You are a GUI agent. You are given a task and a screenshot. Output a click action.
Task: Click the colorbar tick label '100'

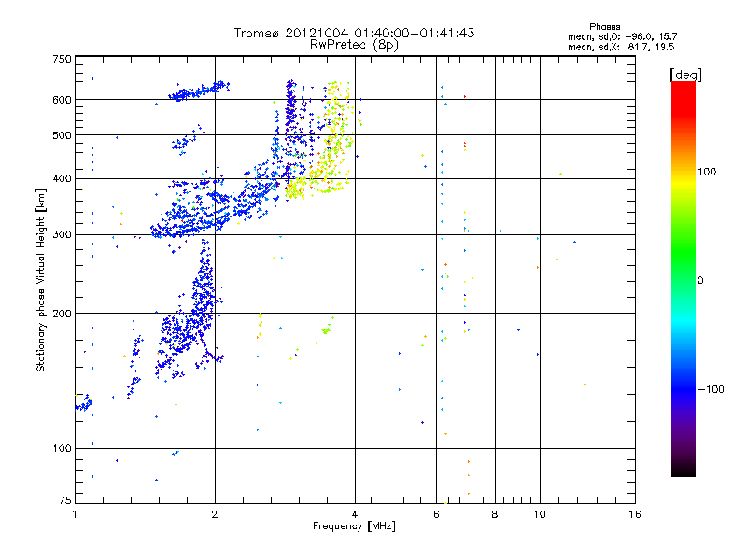click(x=707, y=172)
